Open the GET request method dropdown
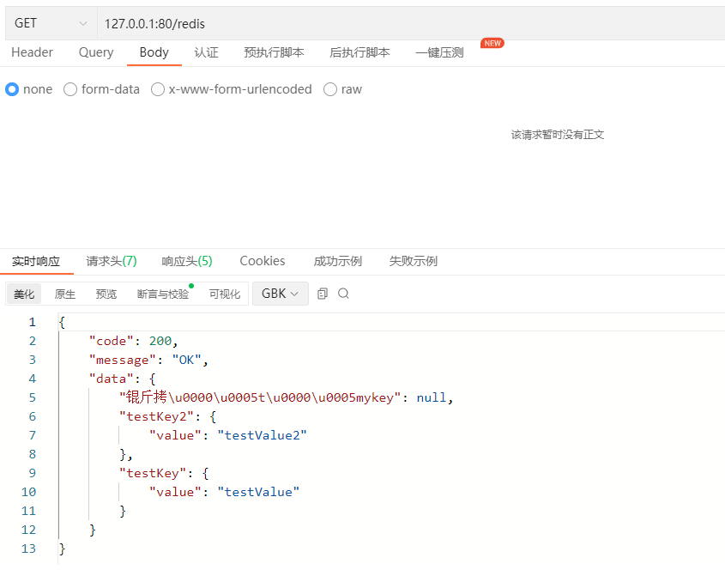Image resolution: width=725 pixels, height=588 pixels. [51, 23]
